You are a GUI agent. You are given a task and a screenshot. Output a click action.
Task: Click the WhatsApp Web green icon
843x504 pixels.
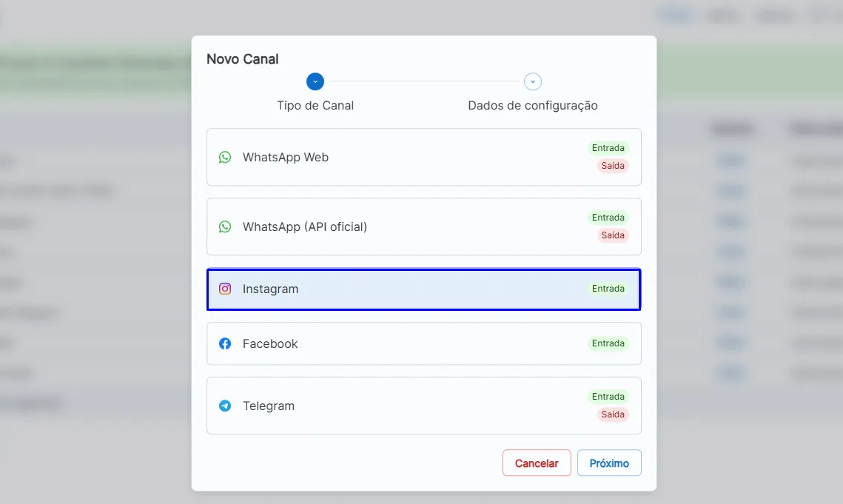[x=225, y=157]
